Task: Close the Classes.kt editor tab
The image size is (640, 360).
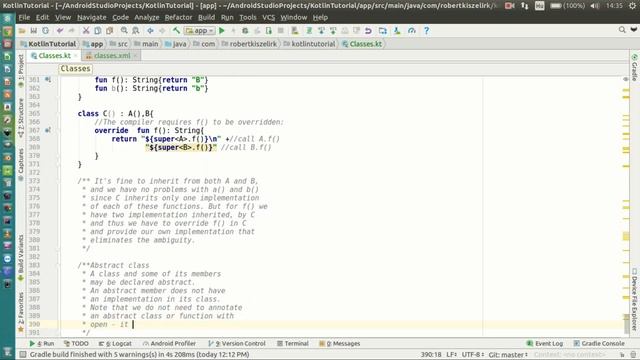Action: coord(76,56)
